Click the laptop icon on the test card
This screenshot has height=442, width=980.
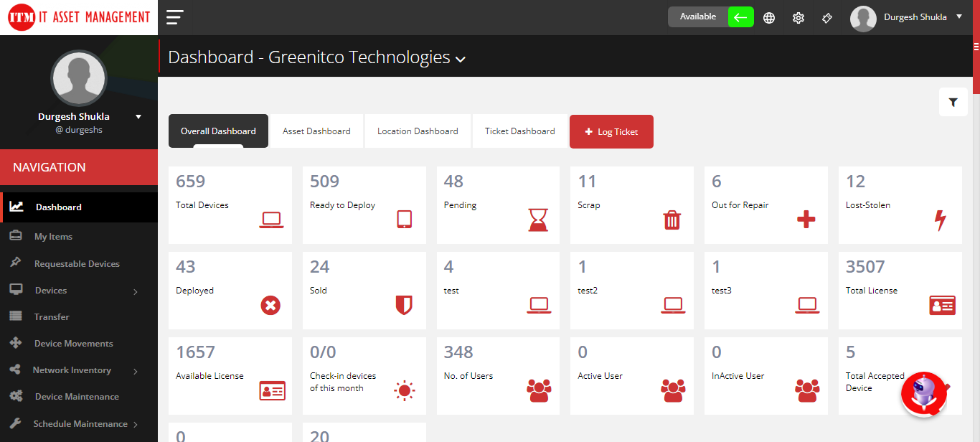[x=539, y=305]
